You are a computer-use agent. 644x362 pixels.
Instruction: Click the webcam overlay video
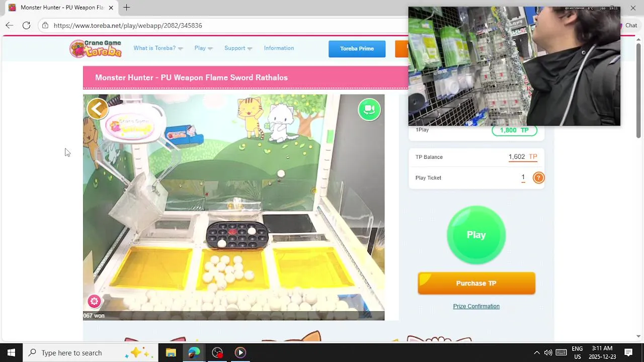coord(514,66)
